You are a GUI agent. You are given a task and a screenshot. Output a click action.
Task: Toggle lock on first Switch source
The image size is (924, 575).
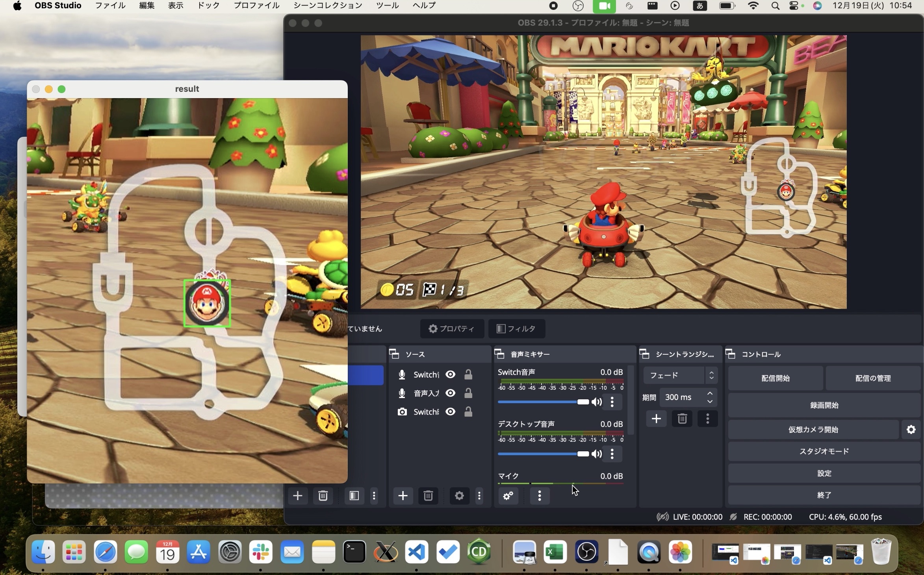pyautogui.click(x=468, y=374)
